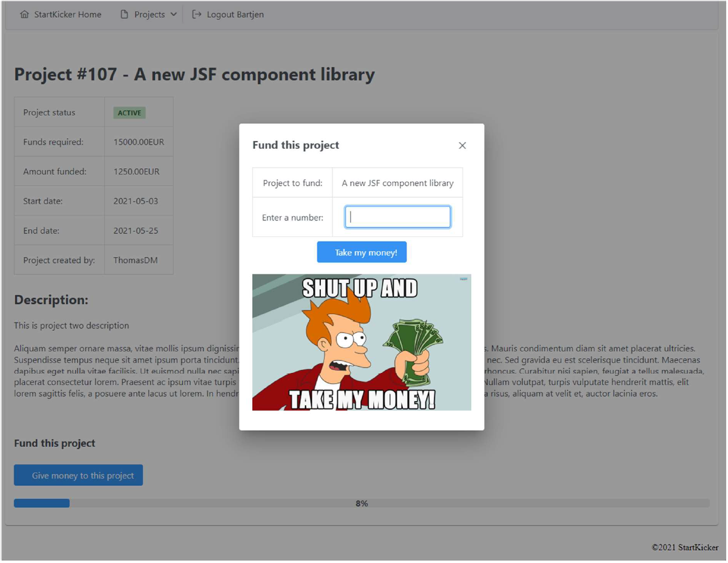
Task: Click the 'Project status' table label
Action: [x=49, y=113]
